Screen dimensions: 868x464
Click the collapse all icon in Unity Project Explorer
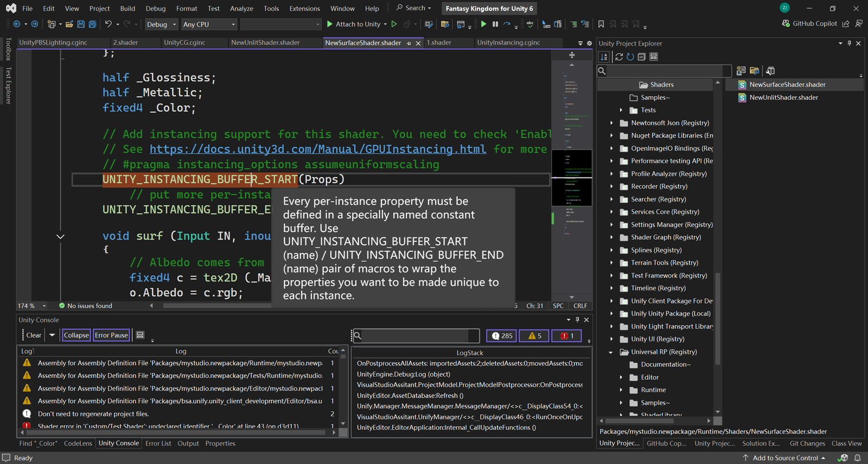pyautogui.click(x=641, y=57)
